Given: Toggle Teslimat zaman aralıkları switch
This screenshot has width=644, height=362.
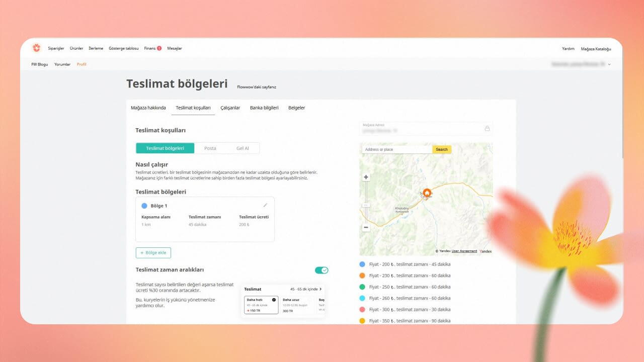Looking at the screenshot, I should coord(321,270).
